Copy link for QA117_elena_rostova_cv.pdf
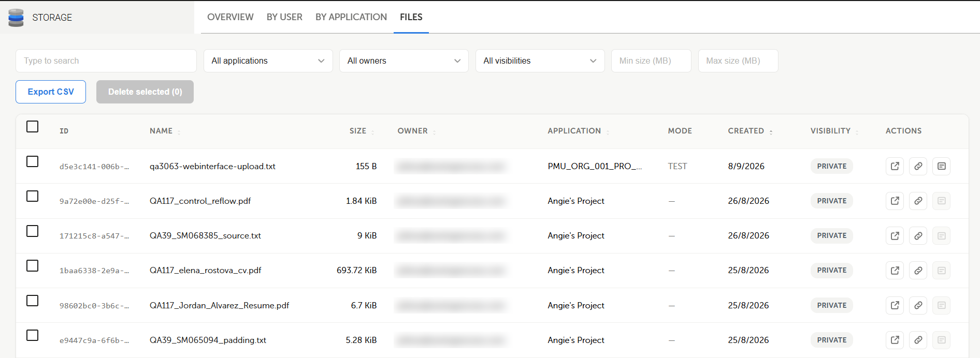The height and width of the screenshot is (358, 980). coord(918,271)
